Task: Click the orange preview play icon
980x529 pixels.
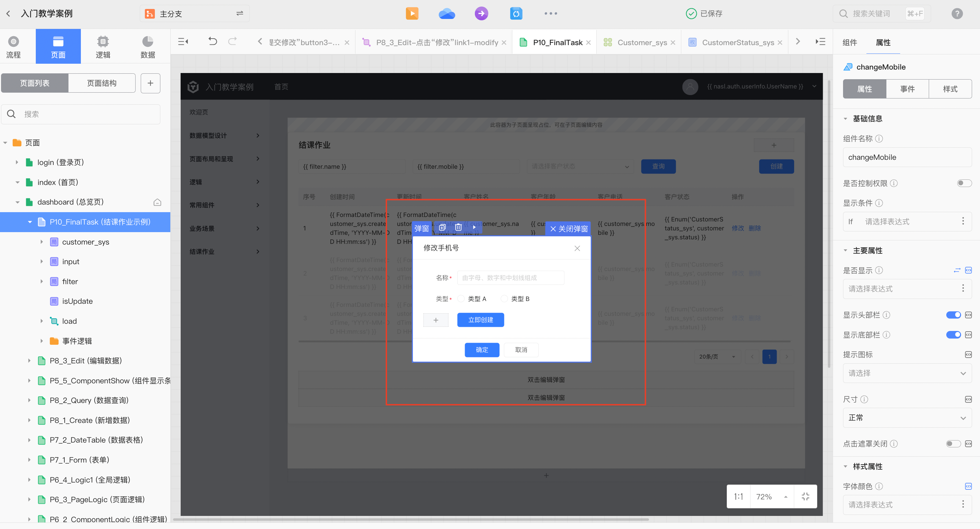Action: tap(412, 14)
